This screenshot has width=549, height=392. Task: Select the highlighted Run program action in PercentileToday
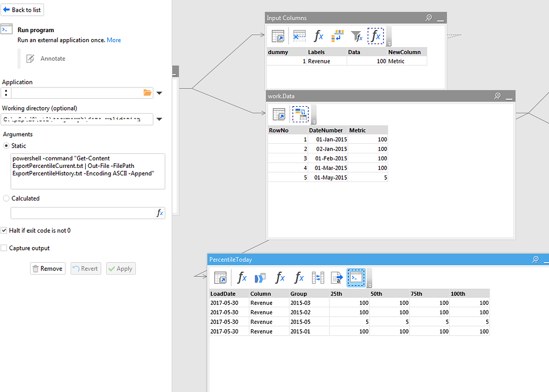click(356, 278)
